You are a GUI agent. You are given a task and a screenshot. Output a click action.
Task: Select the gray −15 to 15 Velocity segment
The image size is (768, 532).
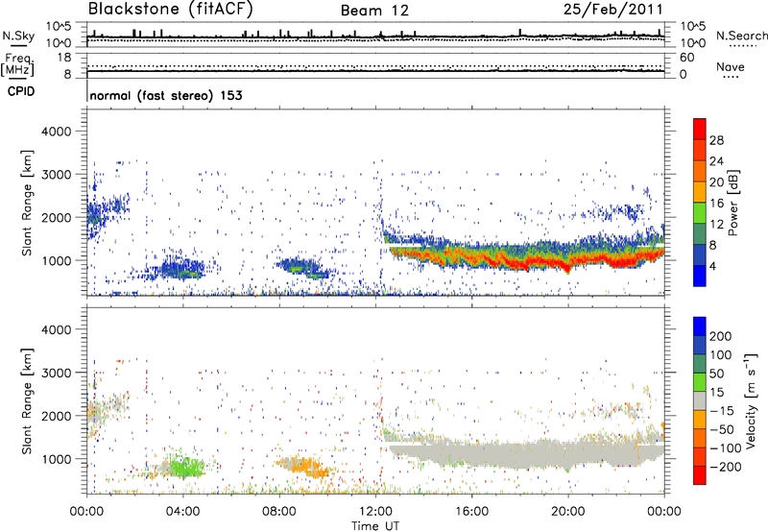[x=700, y=400]
